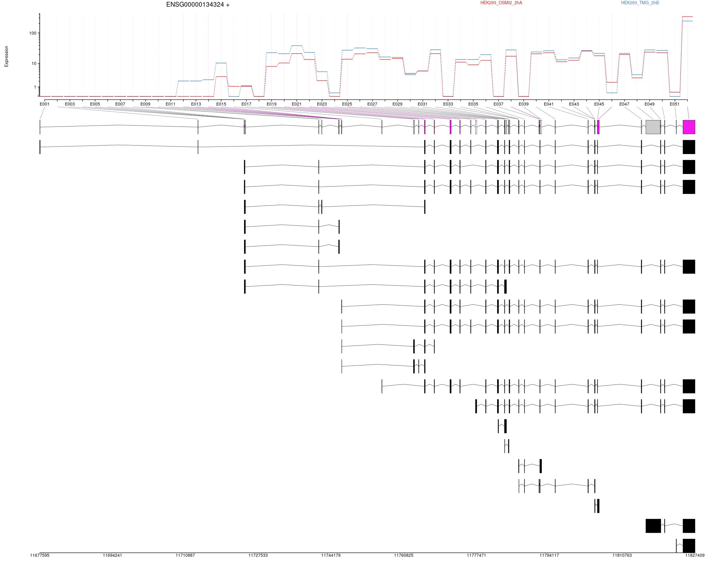728x561 pixels.
Task: Click the large magenta exon in the gene model
Action: pyautogui.click(x=689, y=127)
